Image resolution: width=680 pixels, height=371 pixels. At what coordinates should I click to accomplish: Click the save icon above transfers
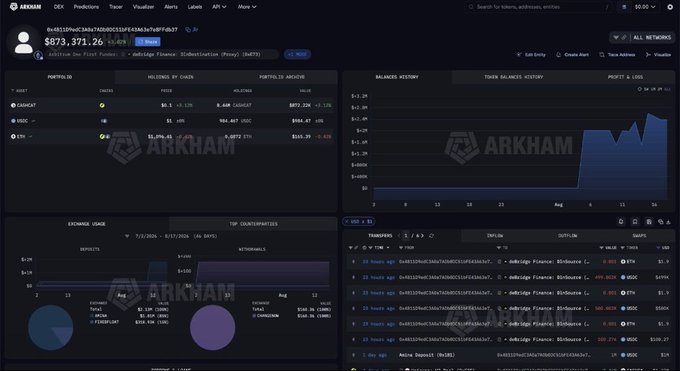649,222
